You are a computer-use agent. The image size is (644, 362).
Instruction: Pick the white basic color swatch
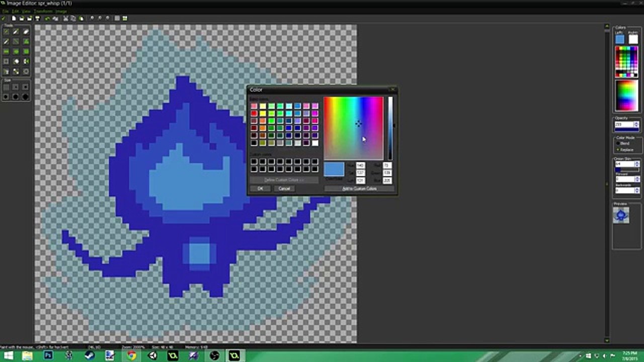tap(315, 143)
